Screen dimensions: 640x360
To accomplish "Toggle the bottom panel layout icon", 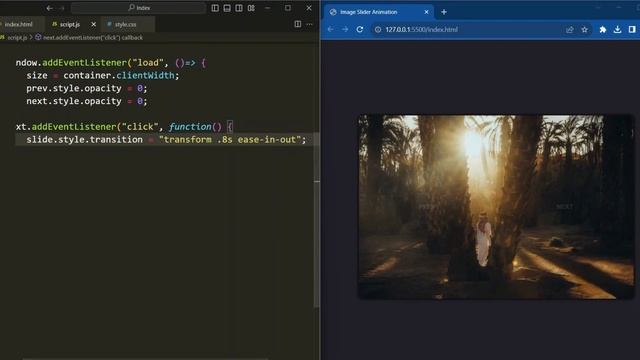I will coord(227,8).
